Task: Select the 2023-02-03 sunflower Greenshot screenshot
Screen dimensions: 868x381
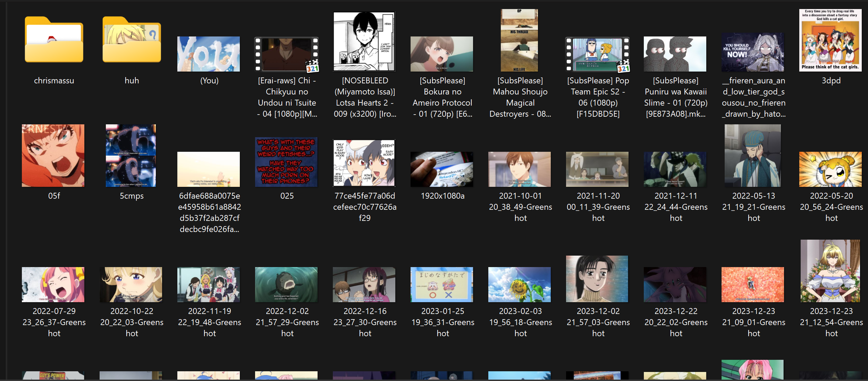Action: (520, 285)
